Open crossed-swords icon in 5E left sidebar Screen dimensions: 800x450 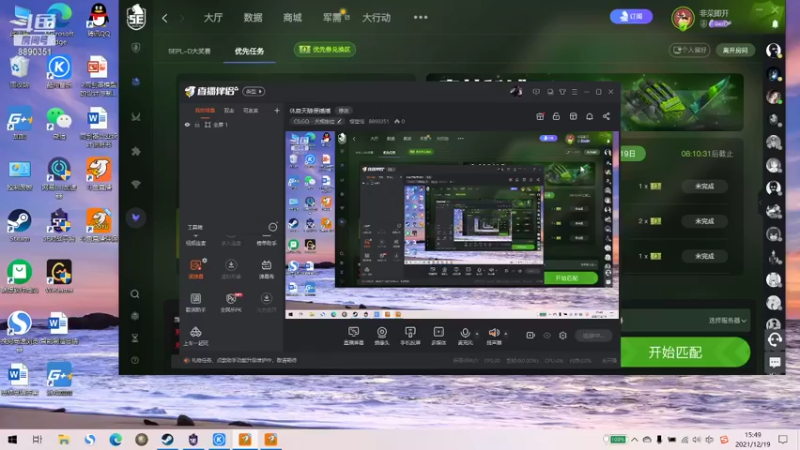pos(136,117)
